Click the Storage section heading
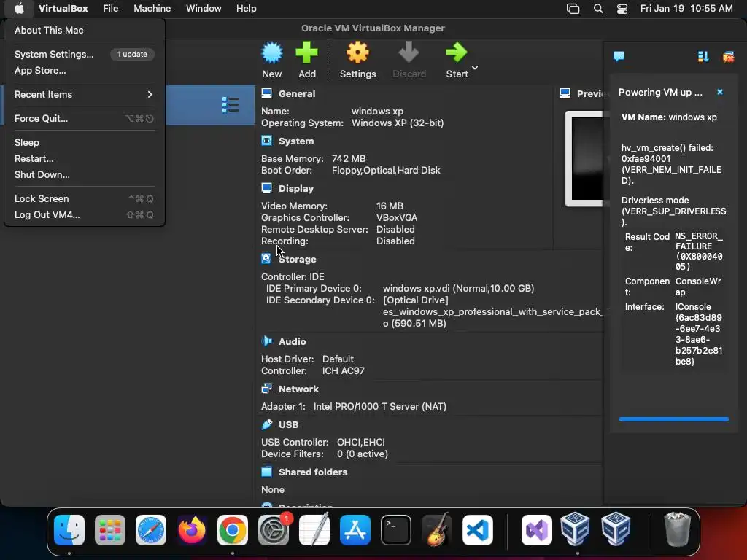 (298, 259)
